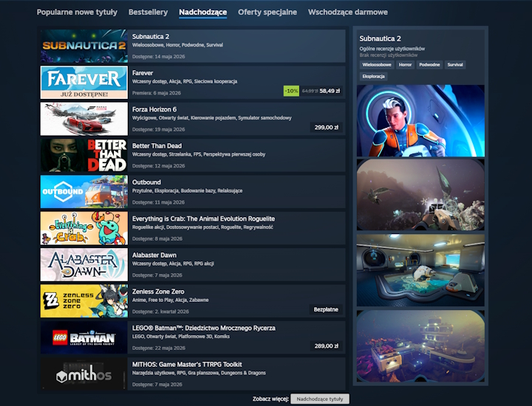Open Zenless Zone Zero capsule image
The image size is (532, 406).
(x=84, y=301)
